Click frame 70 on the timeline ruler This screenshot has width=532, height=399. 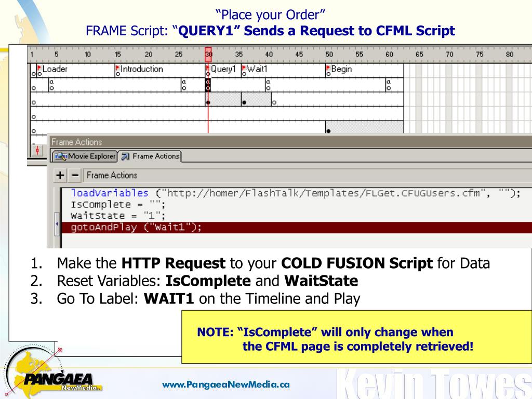tap(449, 55)
